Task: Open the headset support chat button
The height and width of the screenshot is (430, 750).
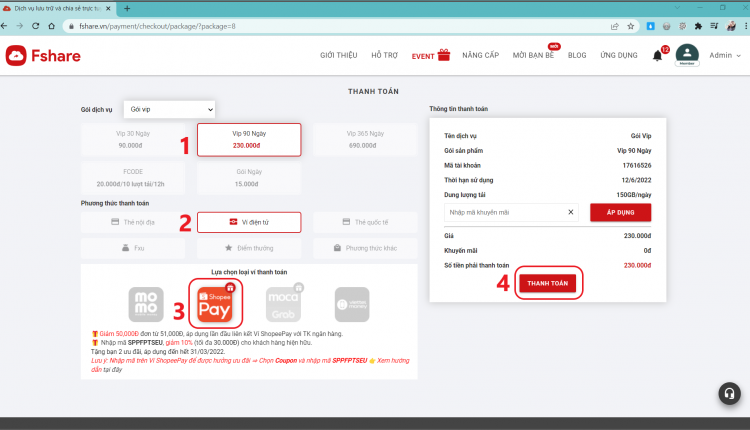Action: tap(729, 393)
